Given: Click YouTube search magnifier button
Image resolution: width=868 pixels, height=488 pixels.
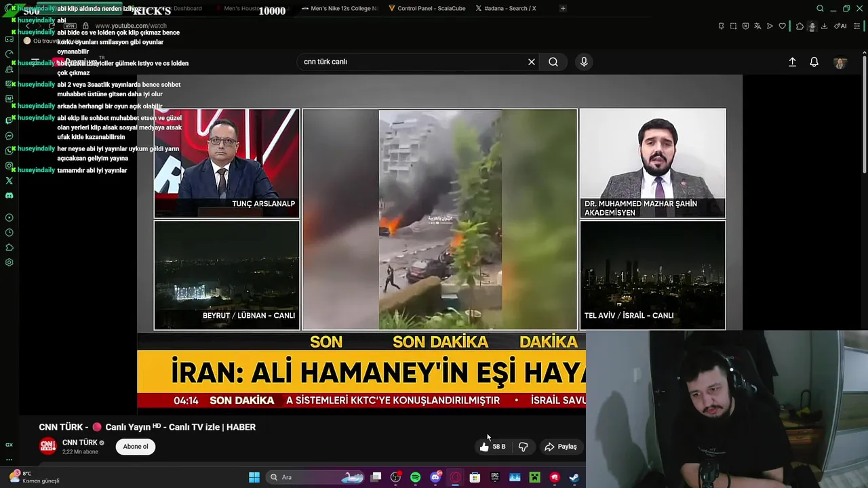Looking at the screenshot, I should tap(553, 62).
